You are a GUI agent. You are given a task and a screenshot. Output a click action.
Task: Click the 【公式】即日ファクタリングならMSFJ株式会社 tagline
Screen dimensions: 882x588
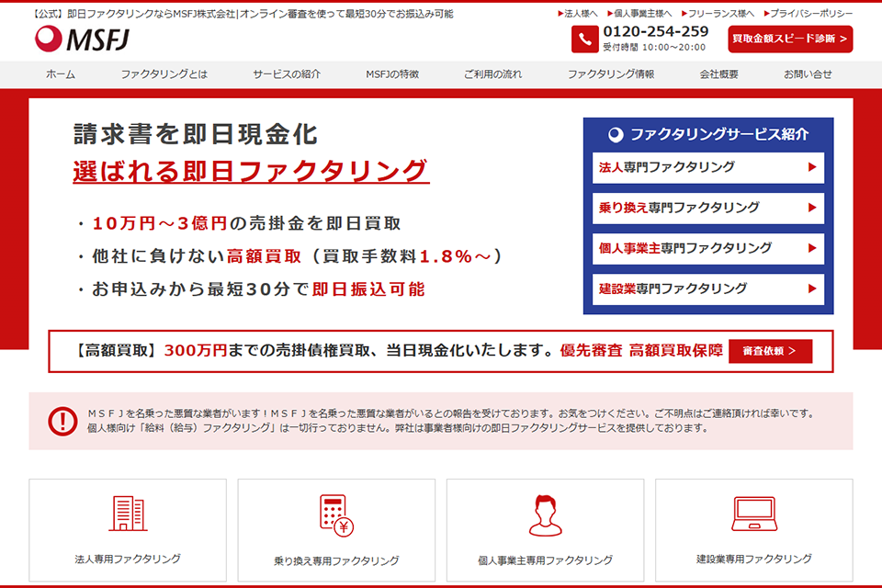click(x=243, y=14)
